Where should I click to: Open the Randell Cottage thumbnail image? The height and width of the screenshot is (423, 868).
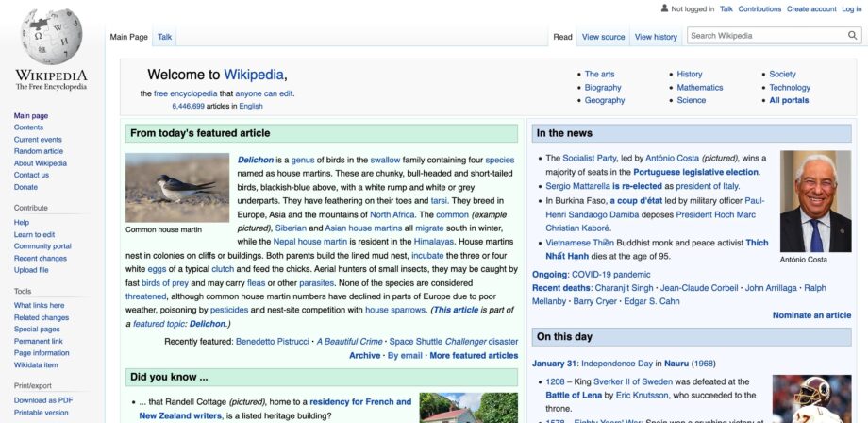[x=468, y=408]
